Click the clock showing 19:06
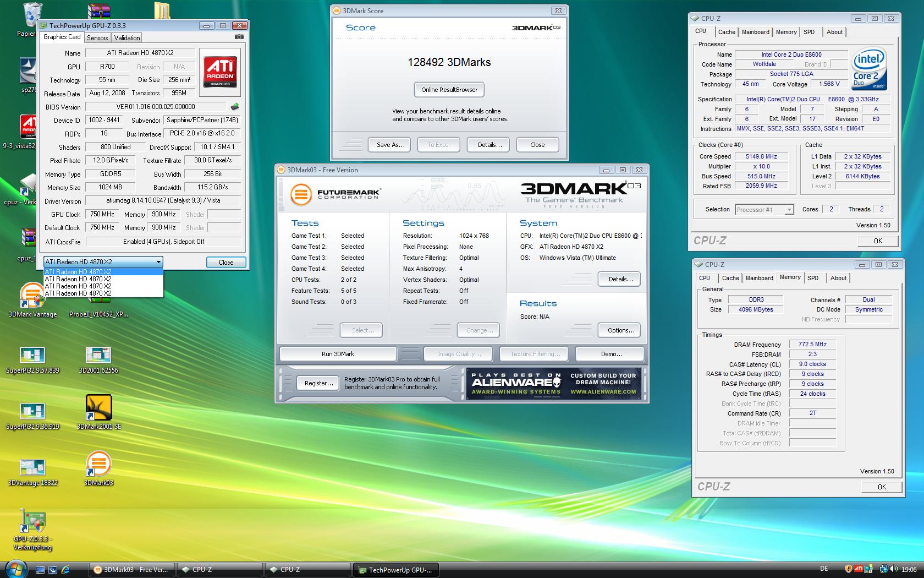Viewport: 924px width, 578px height. 909,570
